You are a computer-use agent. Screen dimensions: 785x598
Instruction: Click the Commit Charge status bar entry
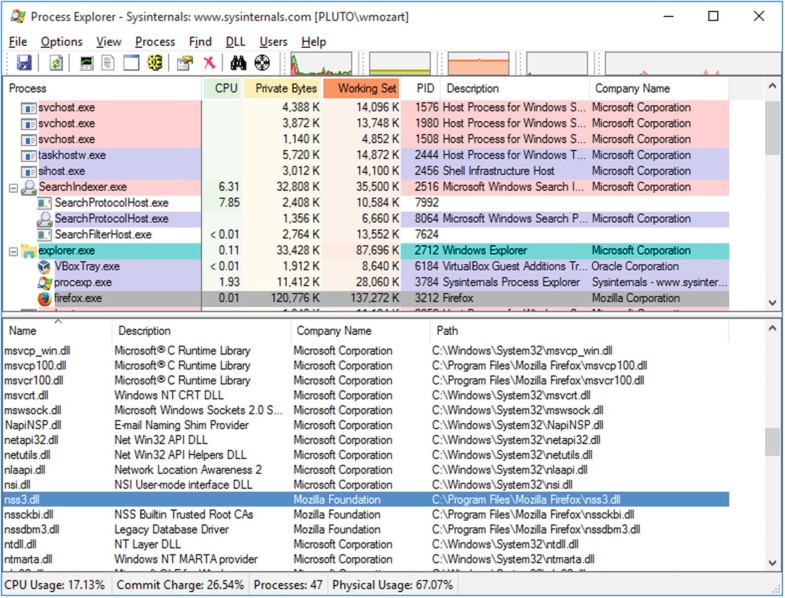(180, 585)
